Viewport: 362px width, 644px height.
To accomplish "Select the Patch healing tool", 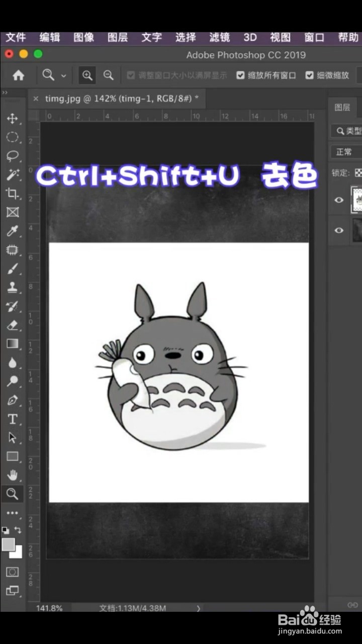I will [12, 250].
